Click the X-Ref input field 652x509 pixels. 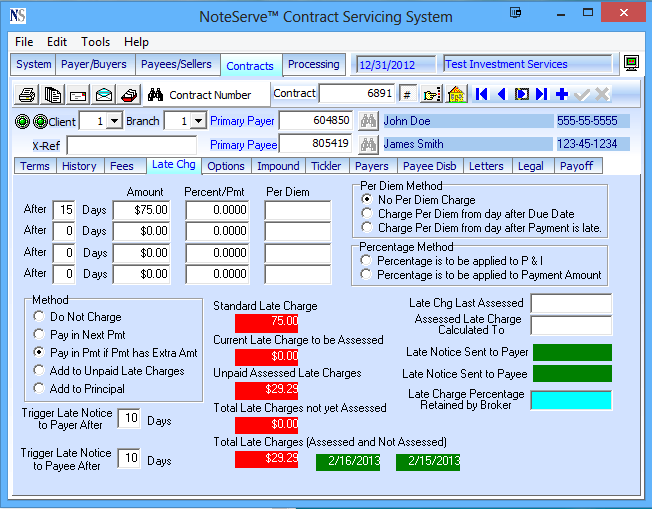(x=131, y=144)
